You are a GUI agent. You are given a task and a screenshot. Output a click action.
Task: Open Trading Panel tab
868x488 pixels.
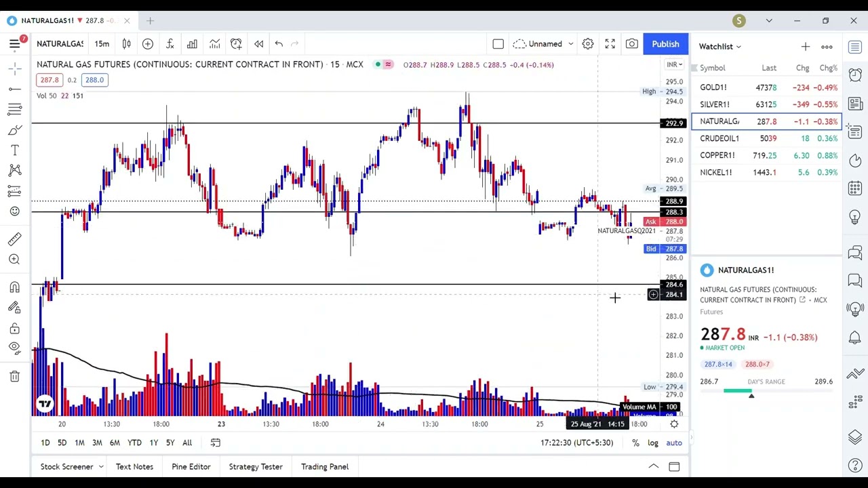pos(325,466)
